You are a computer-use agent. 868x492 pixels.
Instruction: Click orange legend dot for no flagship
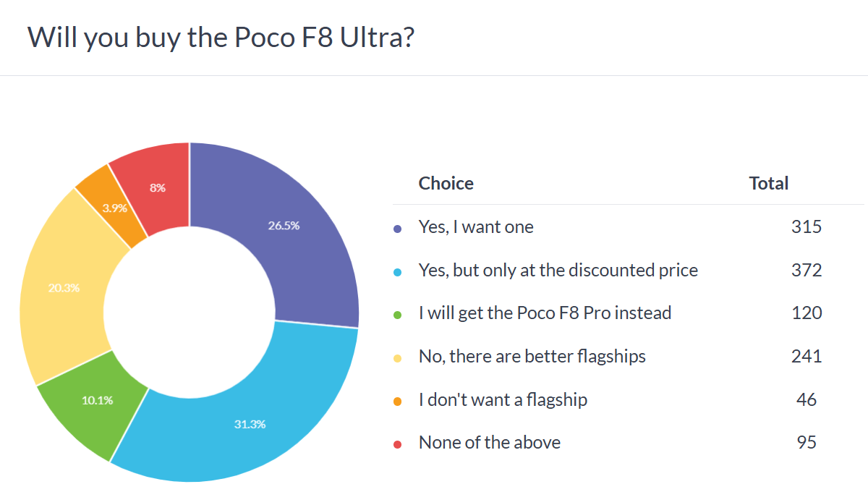[x=397, y=400]
